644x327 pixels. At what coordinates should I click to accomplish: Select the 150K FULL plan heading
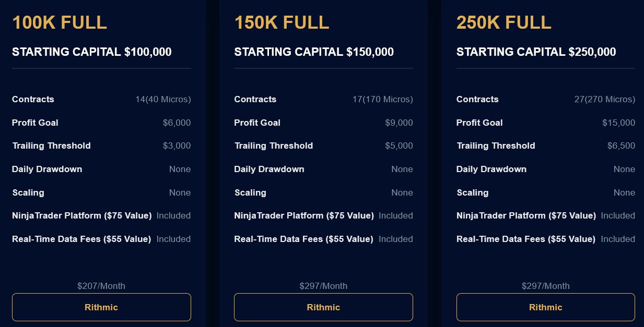coord(282,22)
